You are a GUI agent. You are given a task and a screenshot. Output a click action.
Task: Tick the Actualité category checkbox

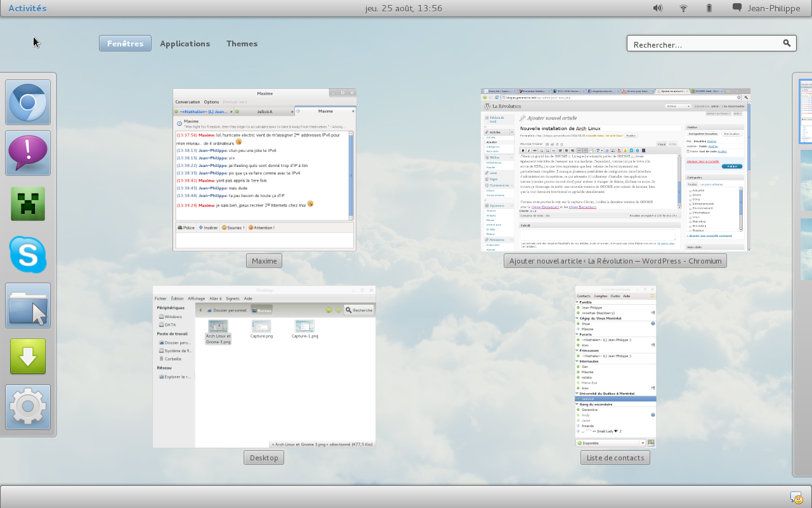point(690,190)
